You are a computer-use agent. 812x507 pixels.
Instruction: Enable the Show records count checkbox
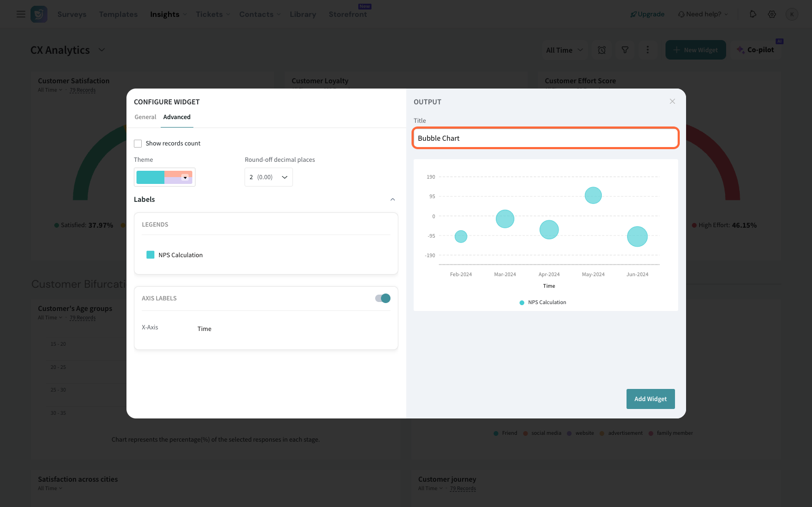point(138,143)
